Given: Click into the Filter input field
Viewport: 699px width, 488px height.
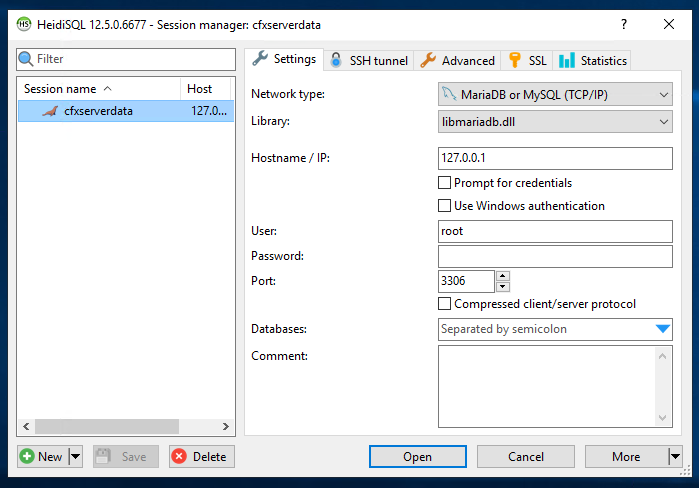Looking at the screenshot, I should (126, 59).
